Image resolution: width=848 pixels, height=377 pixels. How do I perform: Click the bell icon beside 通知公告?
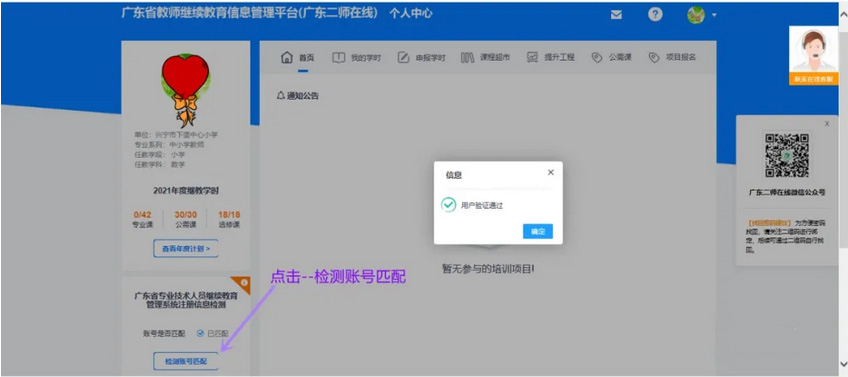click(x=280, y=96)
